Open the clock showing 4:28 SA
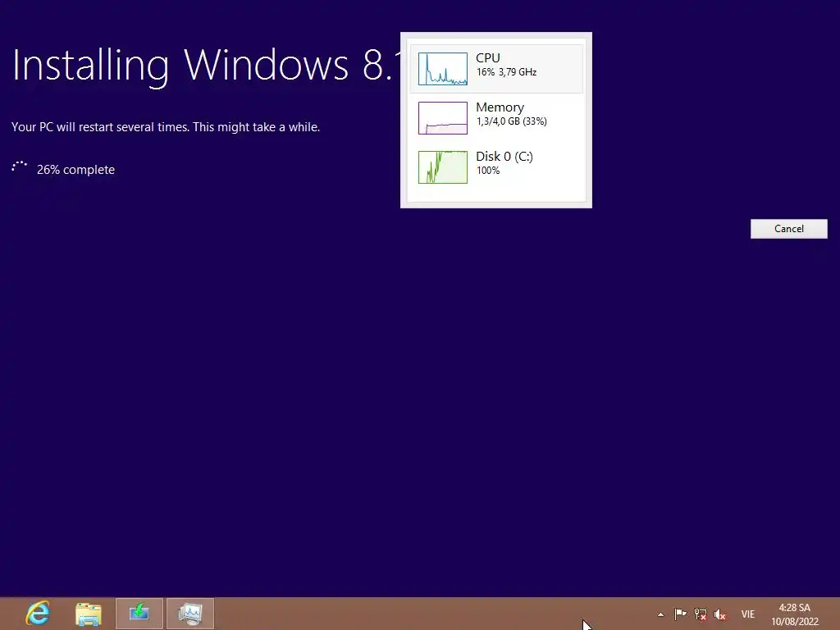The image size is (840, 630). [x=794, y=614]
